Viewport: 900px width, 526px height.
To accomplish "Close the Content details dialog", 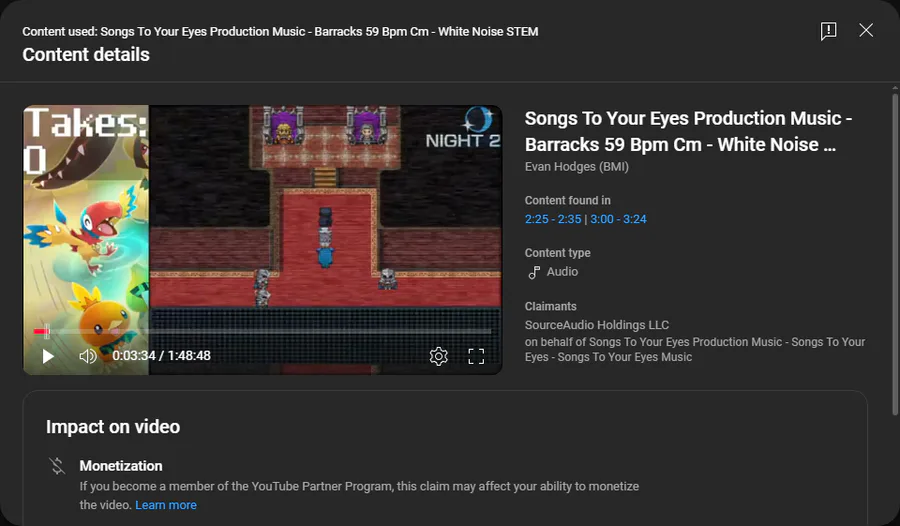I will (866, 30).
